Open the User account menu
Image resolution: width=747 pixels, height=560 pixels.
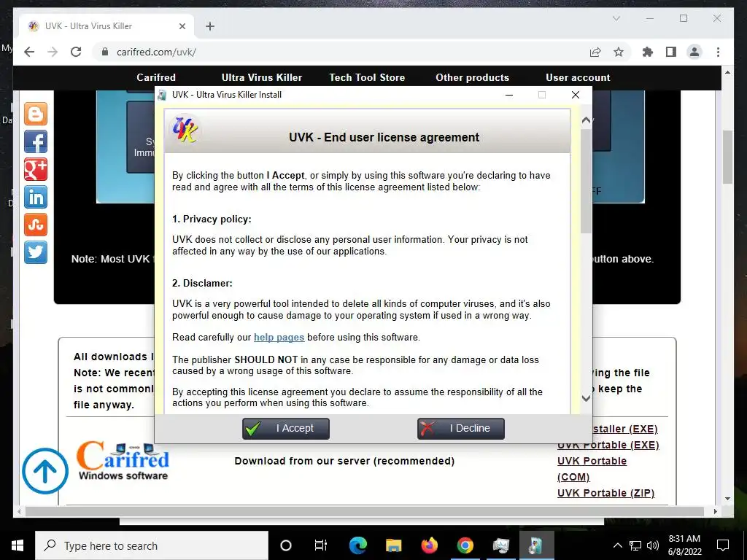pyautogui.click(x=578, y=77)
